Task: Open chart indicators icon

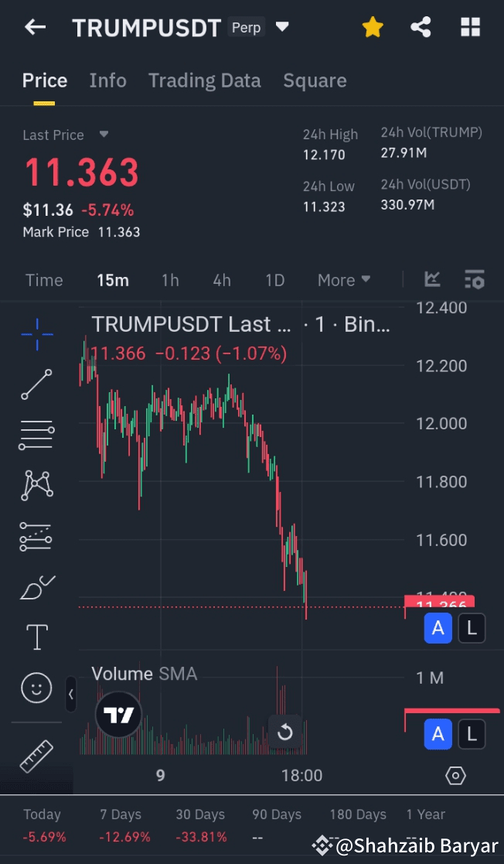Action: pos(432,279)
